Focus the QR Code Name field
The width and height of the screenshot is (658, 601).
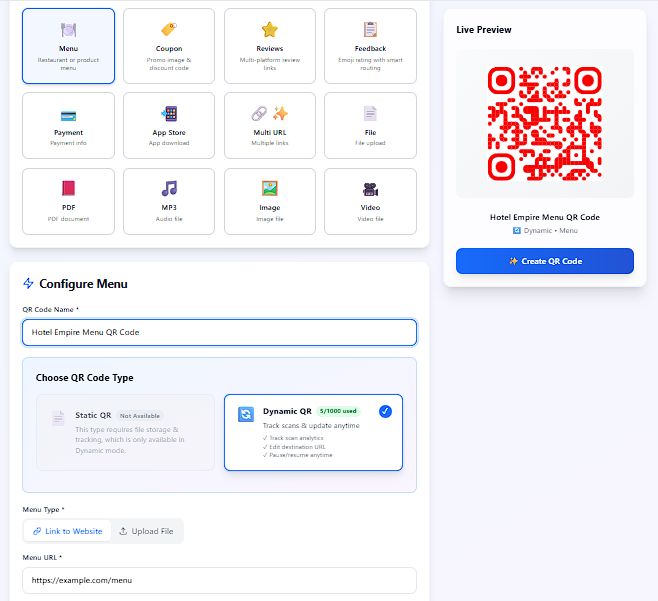[x=219, y=332]
